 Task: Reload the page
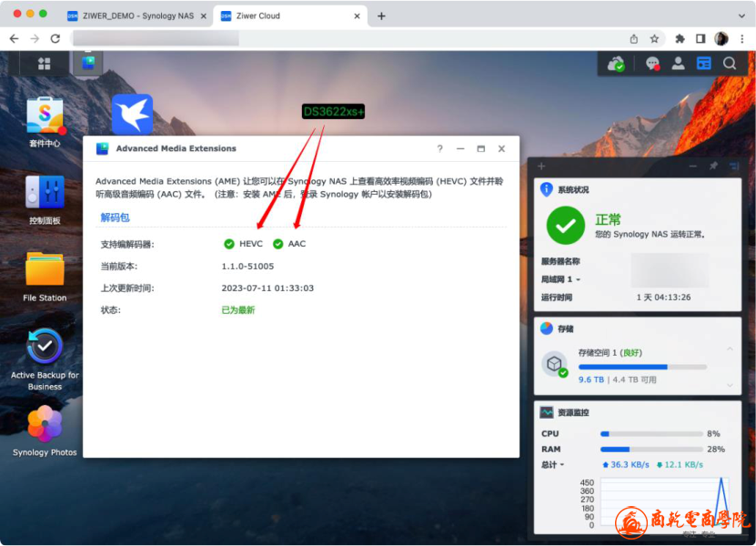55,38
